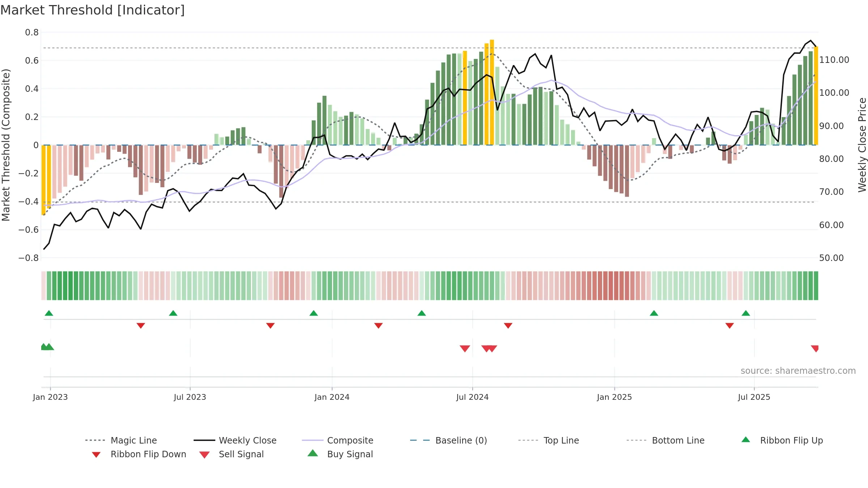Click the chart title Market Threshold [Indicator]

(93, 10)
